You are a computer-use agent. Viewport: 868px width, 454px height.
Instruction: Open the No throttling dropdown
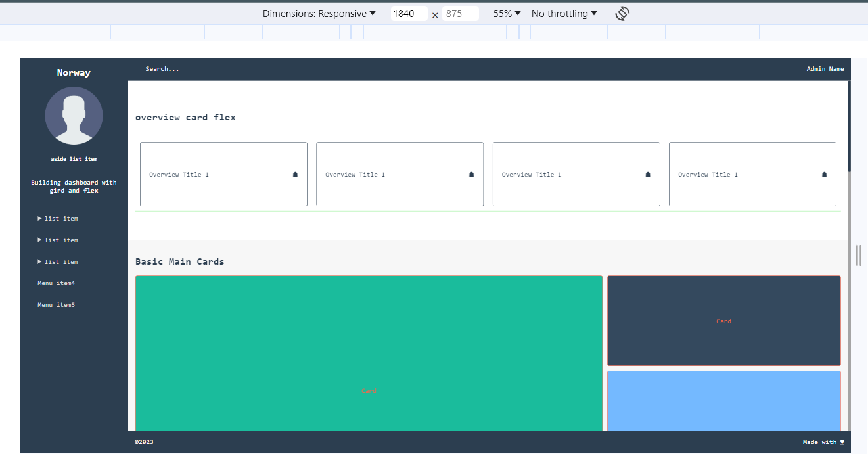click(x=564, y=14)
